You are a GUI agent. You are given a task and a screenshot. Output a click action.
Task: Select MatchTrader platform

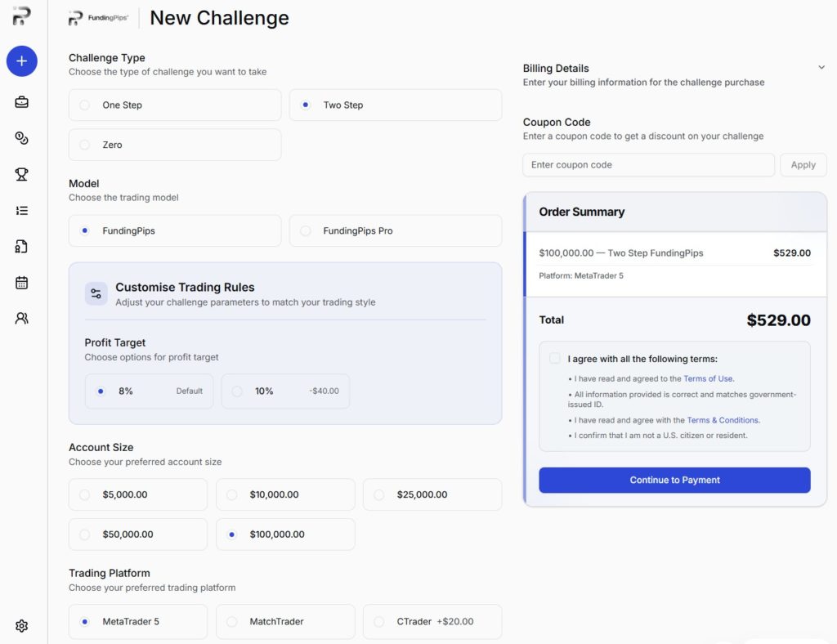285,622
